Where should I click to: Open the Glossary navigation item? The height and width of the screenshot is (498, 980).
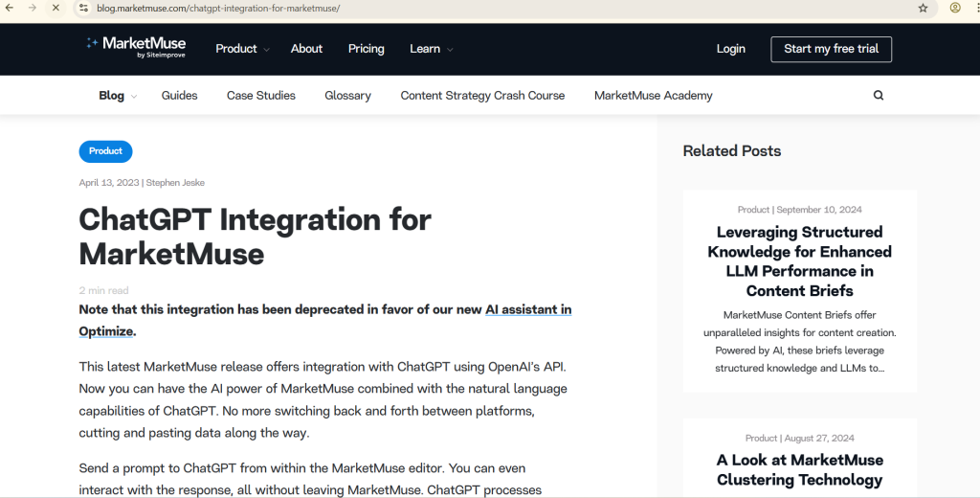click(347, 96)
